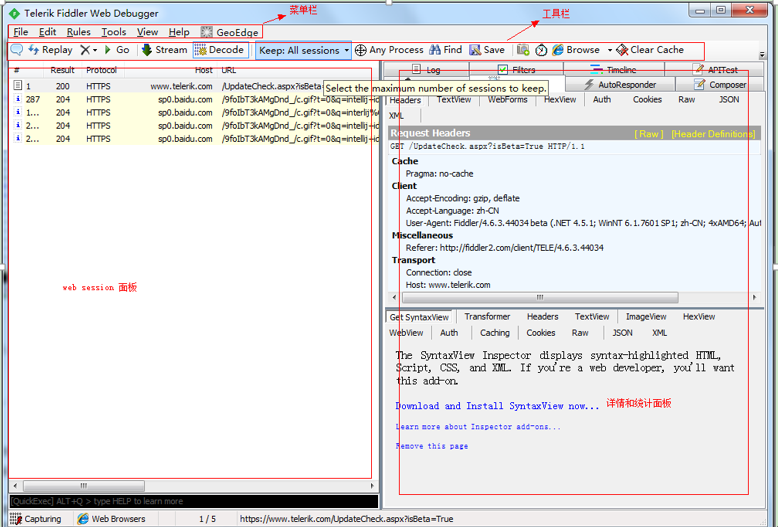Click the QuickExec command input box
Image resolution: width=778 pixels, height=527 pixels.
click(194, 501)
